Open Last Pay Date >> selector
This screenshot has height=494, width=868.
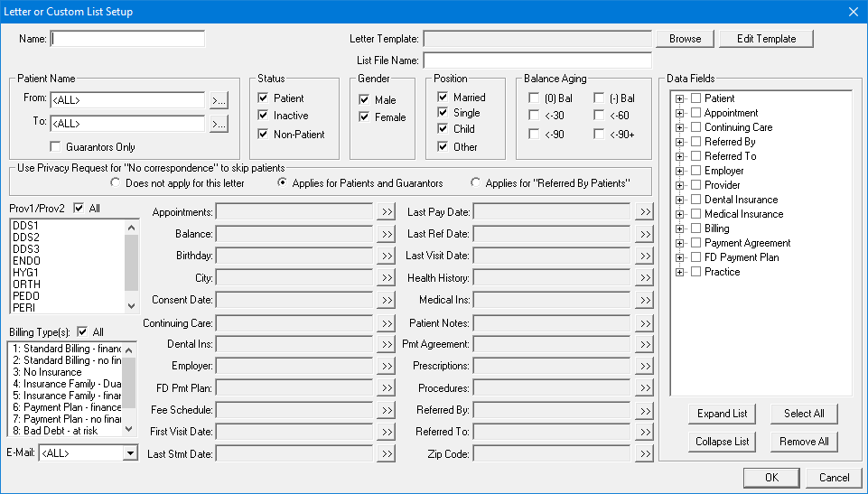coord(643,212)
